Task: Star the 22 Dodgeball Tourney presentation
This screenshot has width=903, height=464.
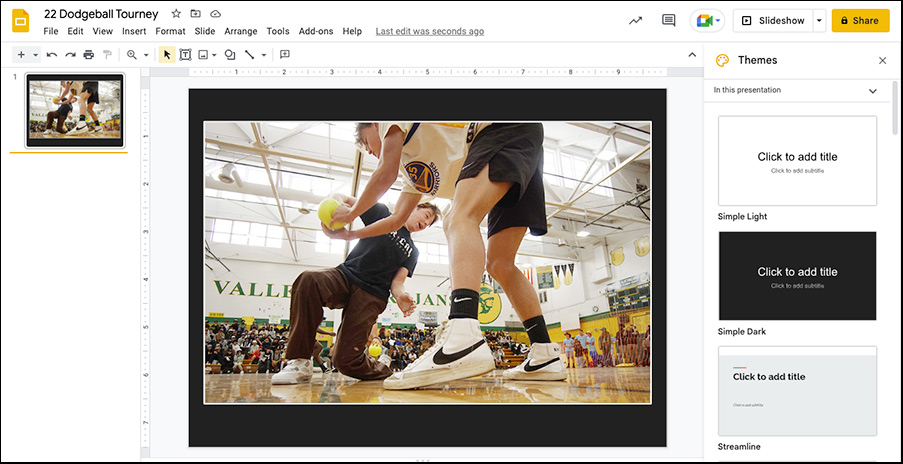Action: pyautogui.click(x=177, y=14)
